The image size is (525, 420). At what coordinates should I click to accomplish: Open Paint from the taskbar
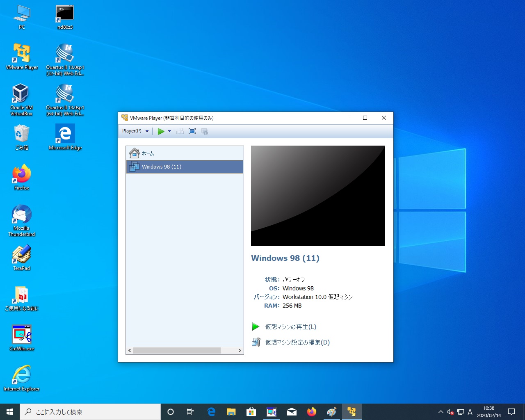[331, 412]
